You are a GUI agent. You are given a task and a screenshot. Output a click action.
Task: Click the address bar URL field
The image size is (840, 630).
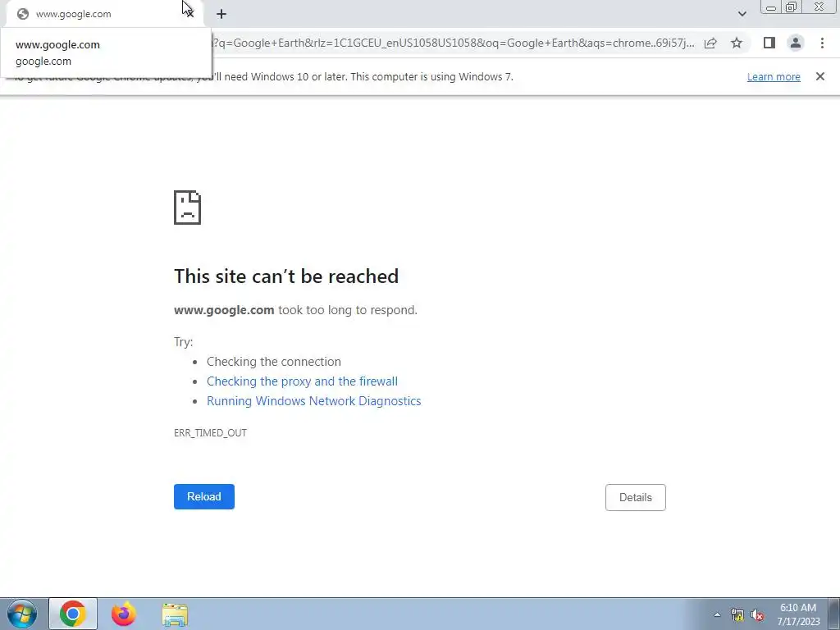(455, 43)
